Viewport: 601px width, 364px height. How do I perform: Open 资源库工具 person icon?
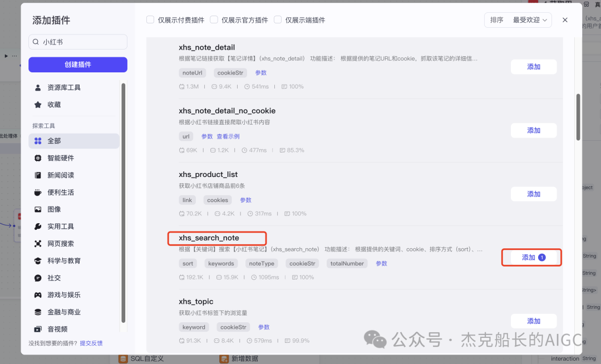38,88
